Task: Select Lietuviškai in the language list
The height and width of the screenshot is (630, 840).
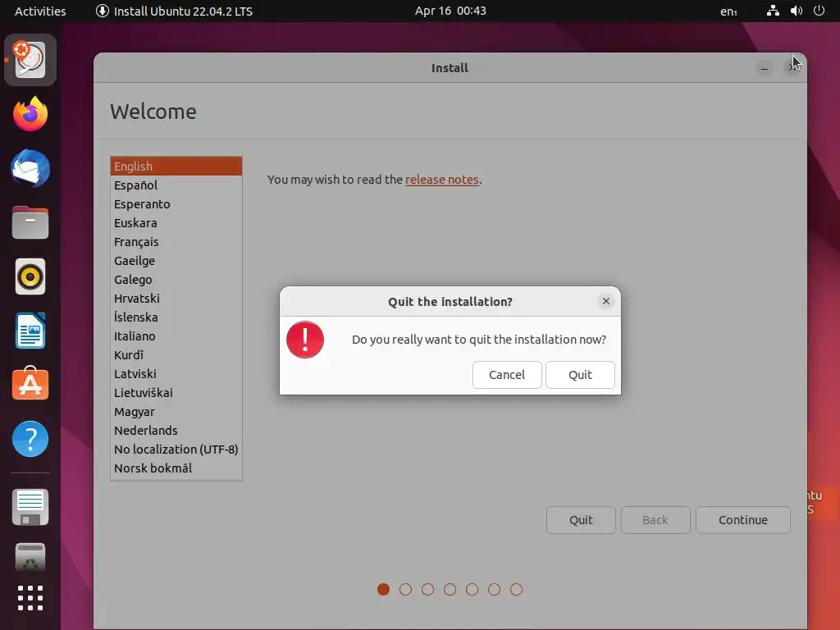Action: coord(176,393)
